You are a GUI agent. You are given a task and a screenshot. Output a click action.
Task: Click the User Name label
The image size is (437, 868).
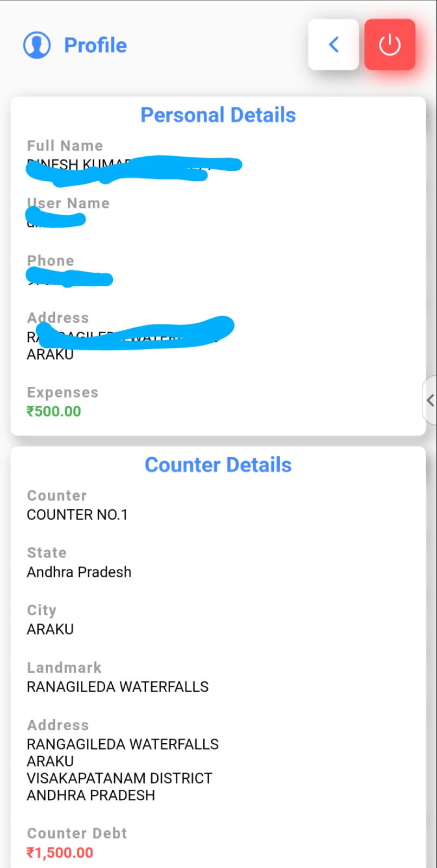(x=69, y=203)
